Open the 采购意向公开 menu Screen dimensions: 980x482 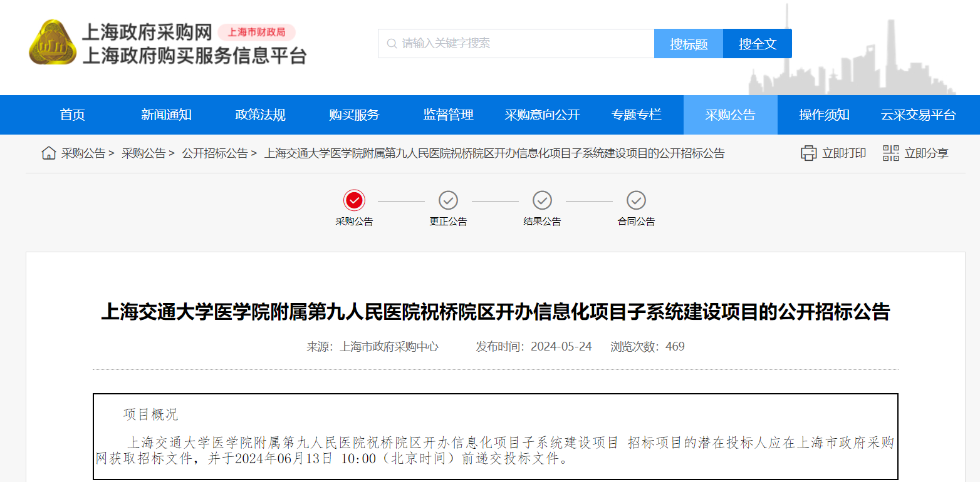coord(541,115)
